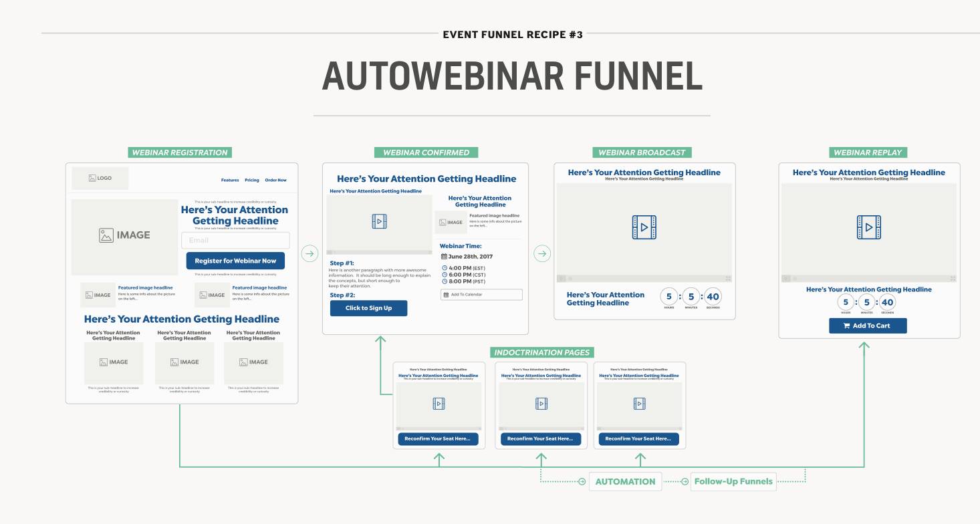
Task: Click the Add To Calendar field
Action: point(481,295)
